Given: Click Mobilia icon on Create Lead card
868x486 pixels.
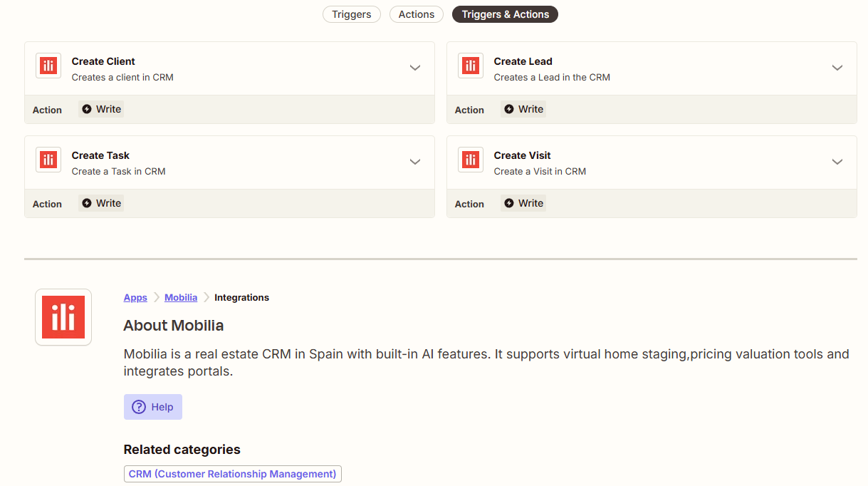Looking at the screenshot, I should click(x=471, y=66).
